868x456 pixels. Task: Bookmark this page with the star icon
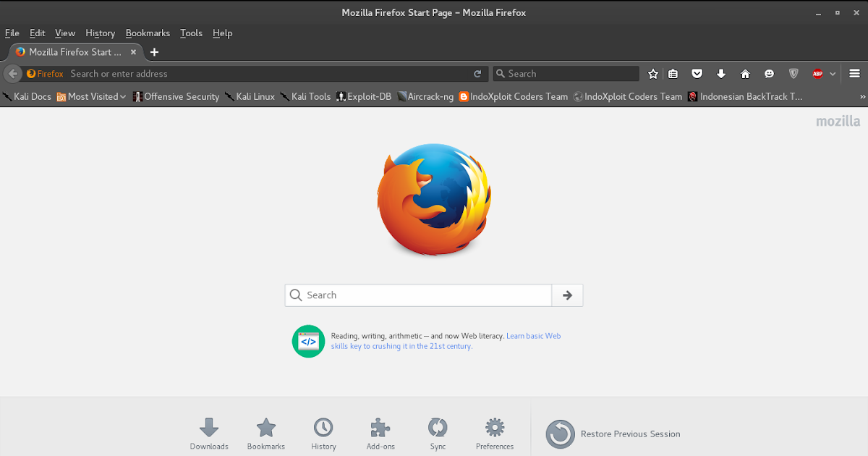(x=653, y=73)
